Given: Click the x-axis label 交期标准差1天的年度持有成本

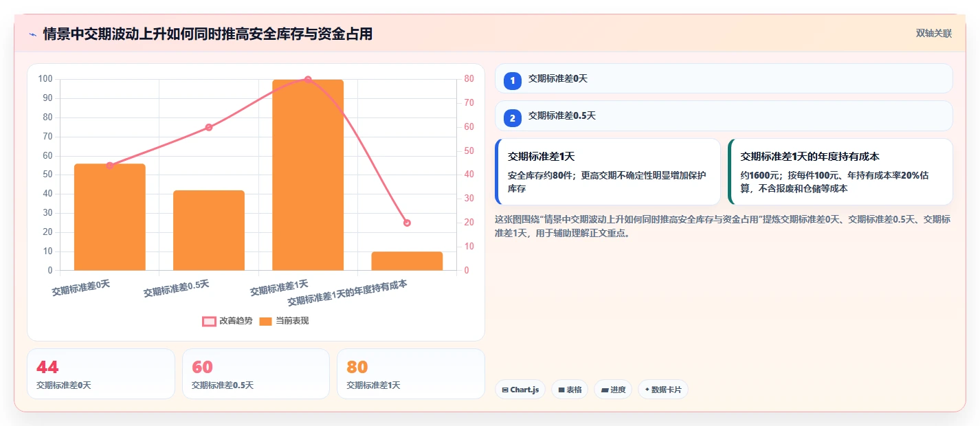Looking at the screenshot, I should pos(348,293).
